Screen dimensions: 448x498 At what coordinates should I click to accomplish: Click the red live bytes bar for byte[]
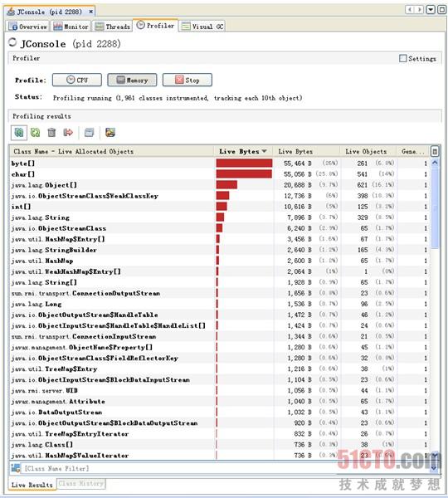pos(244,164)
